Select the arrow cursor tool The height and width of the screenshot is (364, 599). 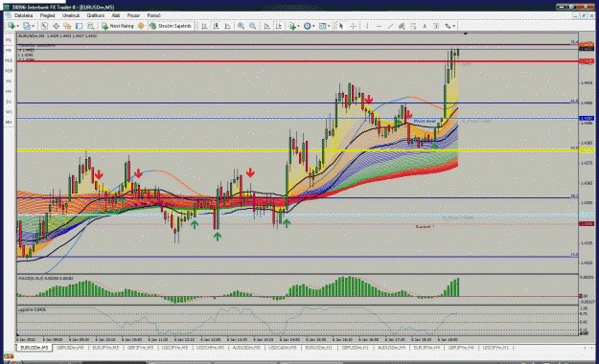341,26
